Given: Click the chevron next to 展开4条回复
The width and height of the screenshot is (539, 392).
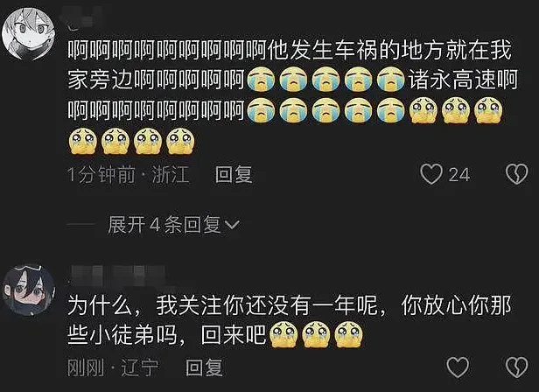Looking at the screenshot, I should (232, 225).
